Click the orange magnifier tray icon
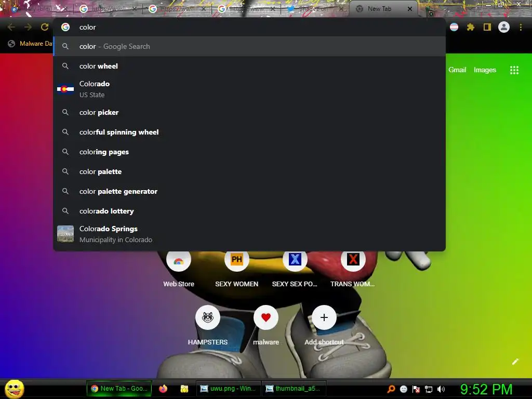Image resolution: width=532 pixels, height=399 pixels. coord(391,389)
